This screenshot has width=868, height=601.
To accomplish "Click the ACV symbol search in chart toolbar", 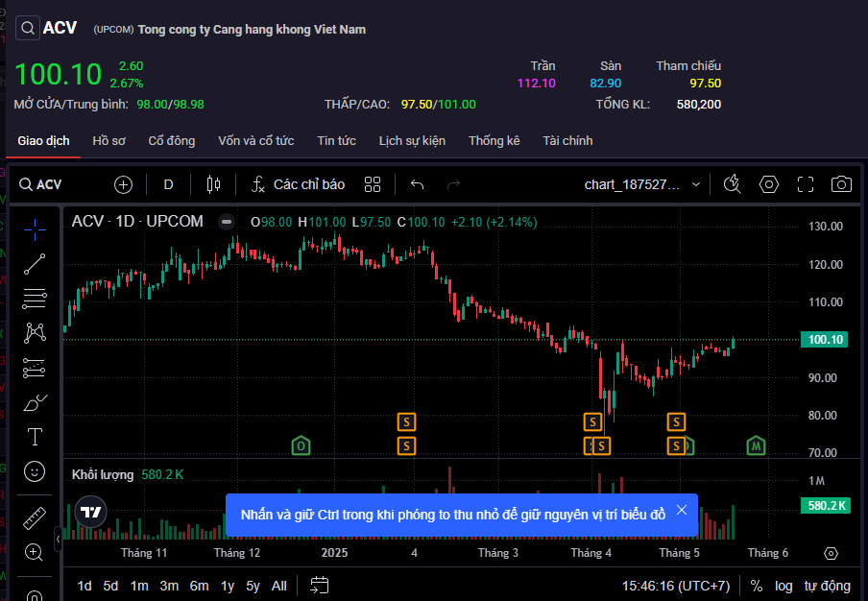I will point(40,184).
